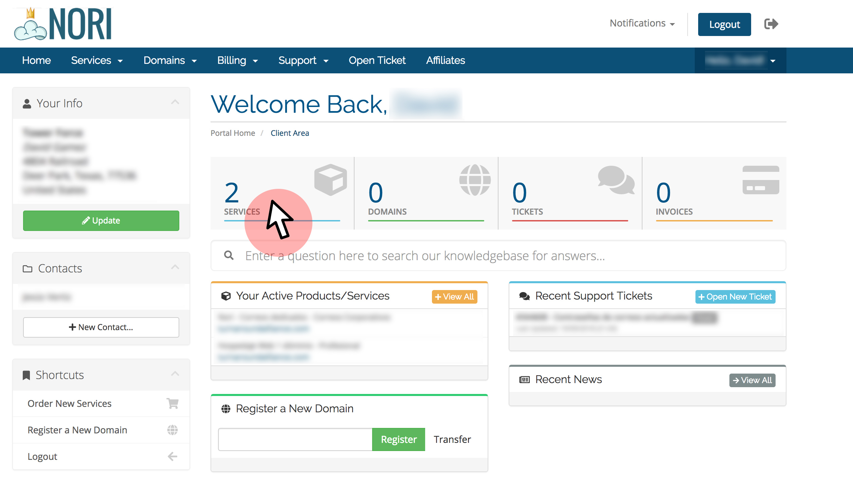Click the cube icon in the Services tile
853x504 pixels.
330,180
